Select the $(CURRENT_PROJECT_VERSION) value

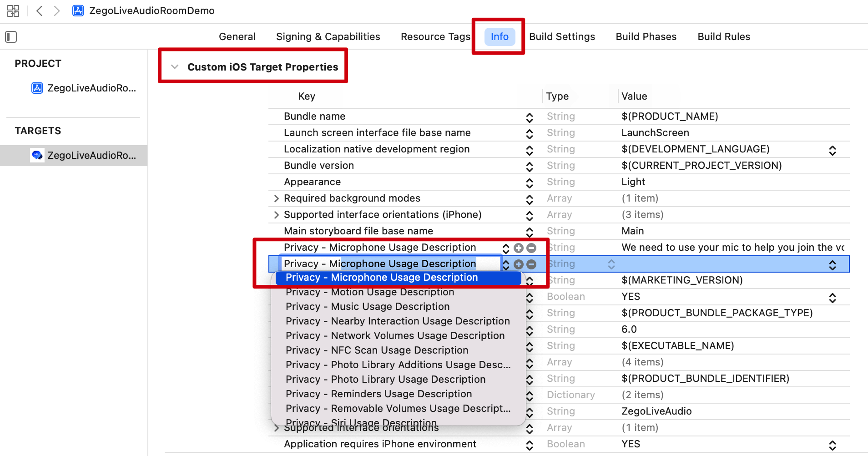(x=701, y=166)
